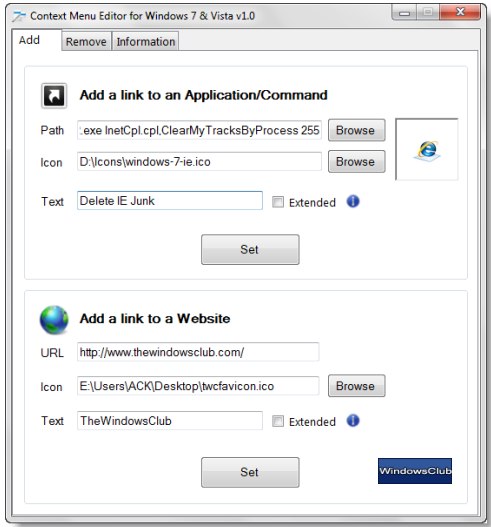Toggle Extended checkbox for the website link
This screenshot has width=491, height=527.
[278, 421]
